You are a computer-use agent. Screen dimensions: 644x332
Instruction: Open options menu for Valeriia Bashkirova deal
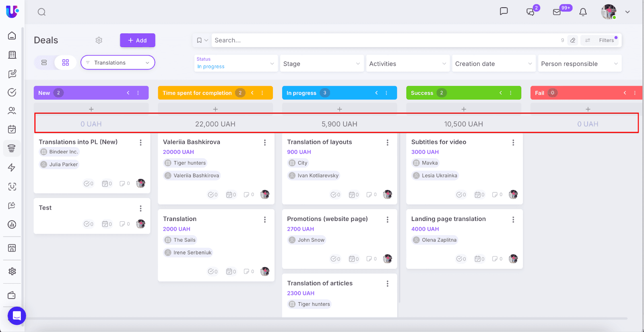click(x=265, y=142)
